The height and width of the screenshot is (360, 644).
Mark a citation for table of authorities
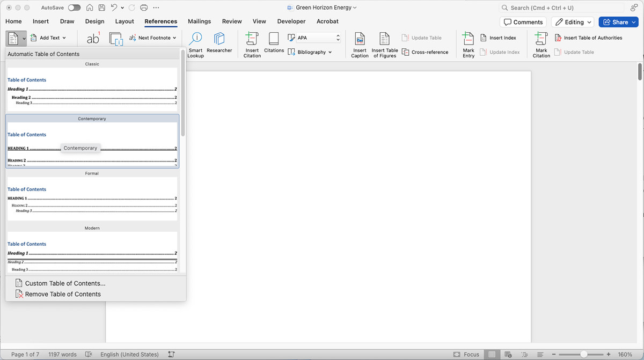[x=541, y=43]
